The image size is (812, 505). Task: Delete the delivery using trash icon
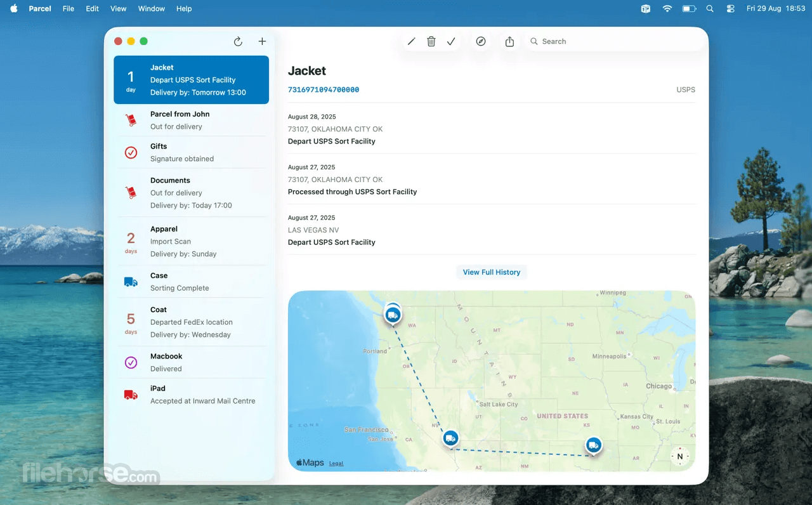[x=431, y=42]
